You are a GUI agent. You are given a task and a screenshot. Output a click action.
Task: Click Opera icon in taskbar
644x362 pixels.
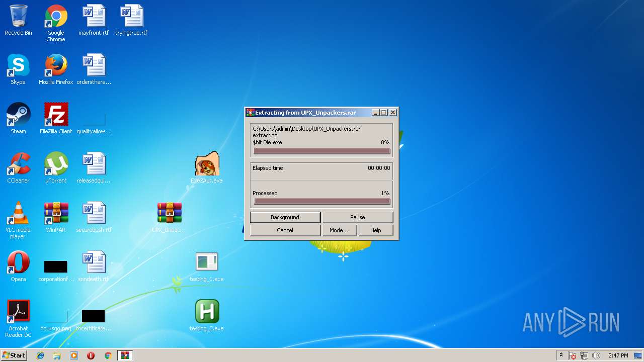91,355
